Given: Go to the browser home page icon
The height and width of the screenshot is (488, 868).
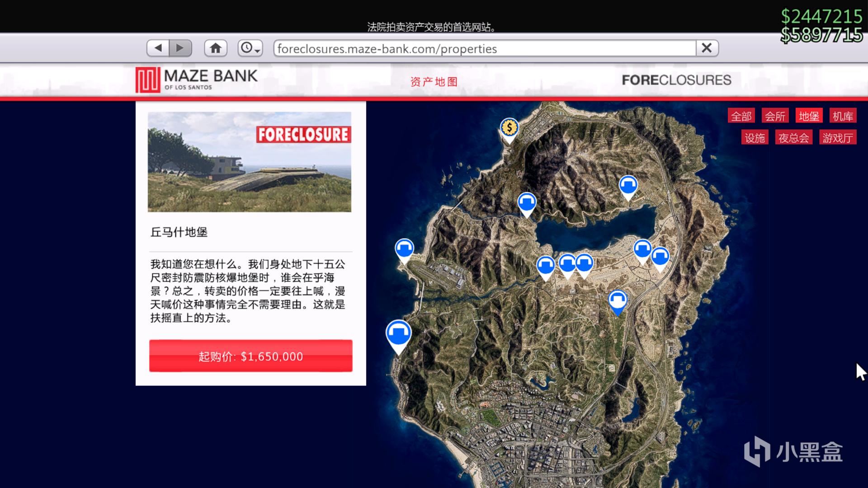Looking at the screenshot, I should tap(216, 48).
